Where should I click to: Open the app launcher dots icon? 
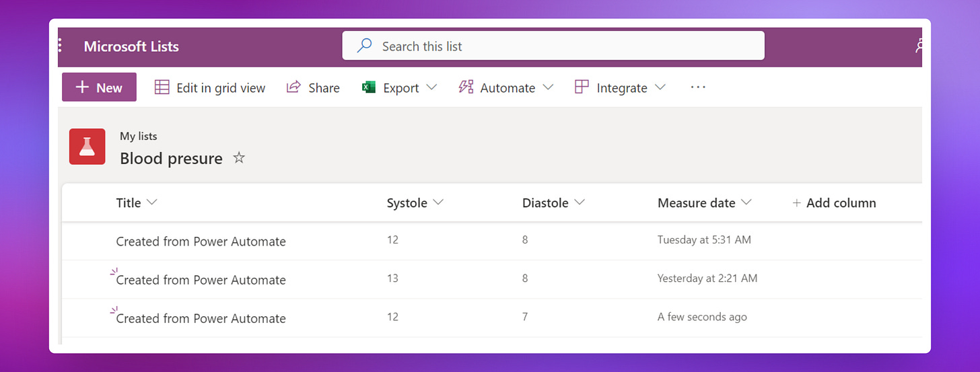61,46
